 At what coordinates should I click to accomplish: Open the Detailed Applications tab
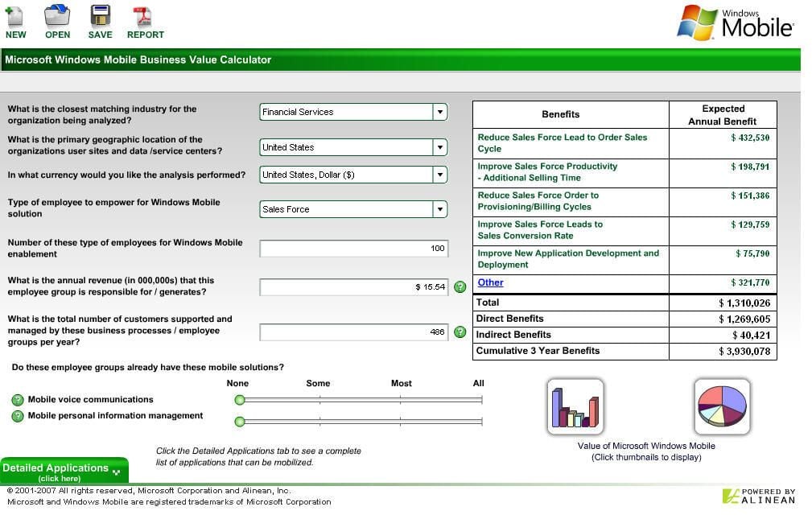pos(64,472)
